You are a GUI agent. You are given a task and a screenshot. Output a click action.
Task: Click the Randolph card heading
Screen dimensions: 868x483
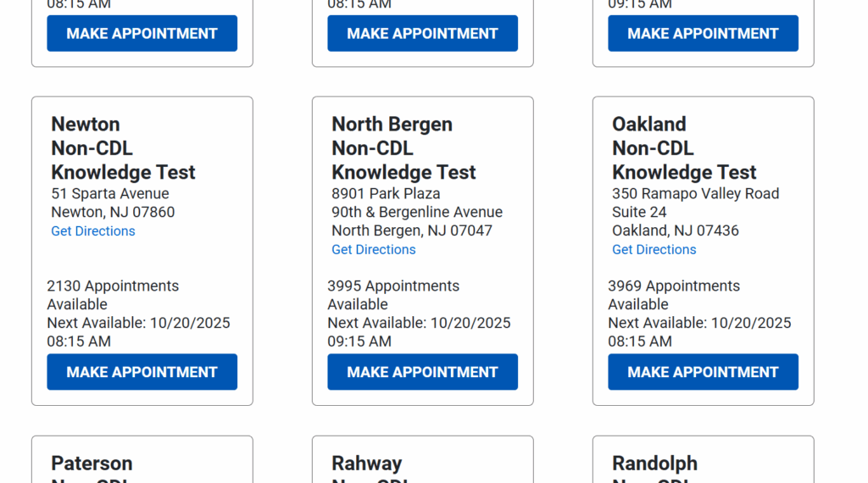[654, 464]
